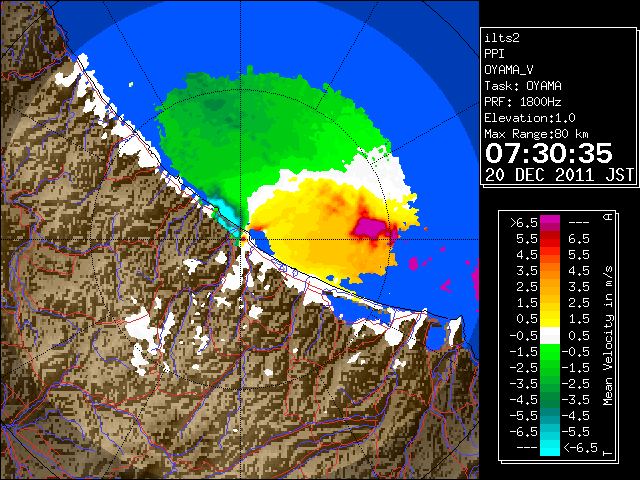Click the "Mean Velocity in m/s" legend title
This screenshot has height=480, width=640.
(608, 336)
